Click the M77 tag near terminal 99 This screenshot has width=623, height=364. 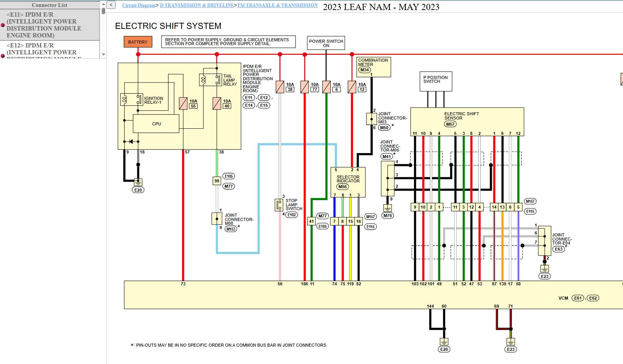pos(229,186)
